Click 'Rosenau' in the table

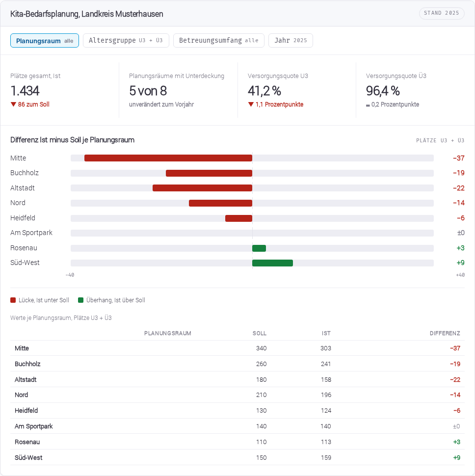[x=27, y=442]
